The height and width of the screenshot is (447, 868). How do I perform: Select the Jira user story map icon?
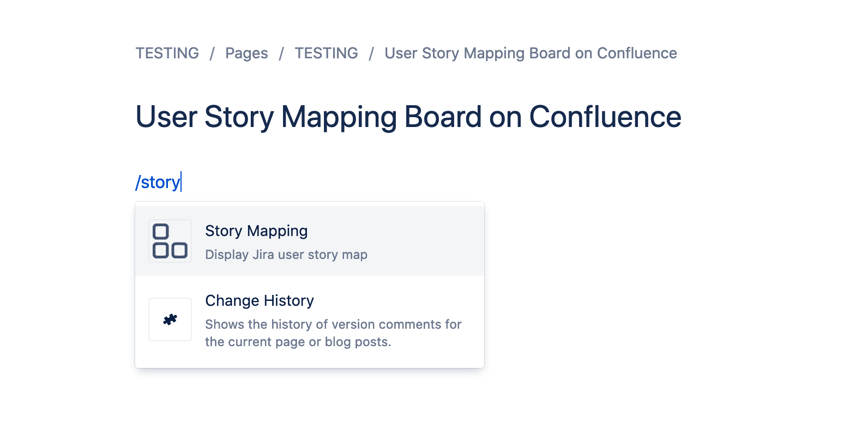(x=170, y=240)
